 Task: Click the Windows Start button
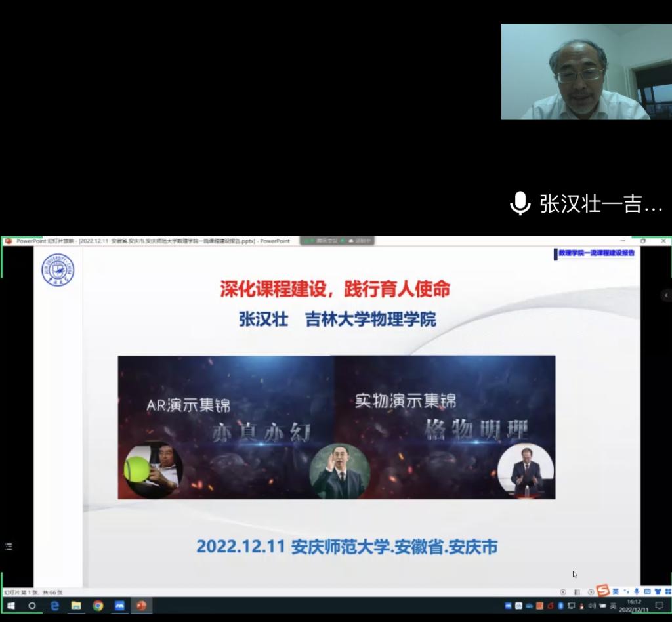(x=10, y=606)
